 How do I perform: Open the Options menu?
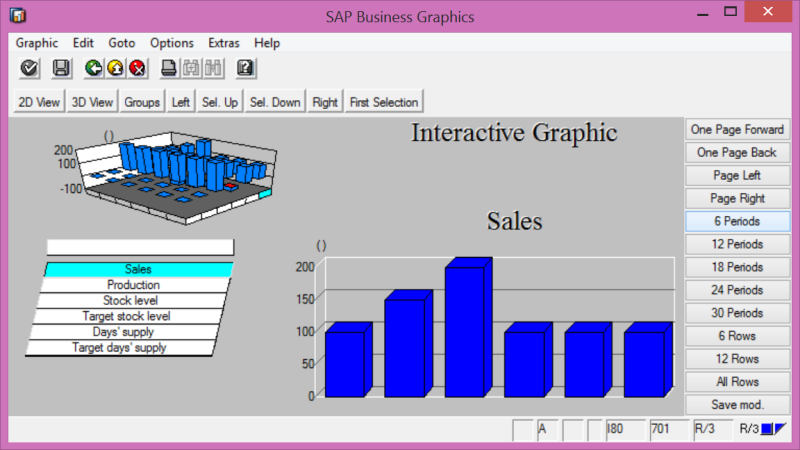tap(172, 43)
